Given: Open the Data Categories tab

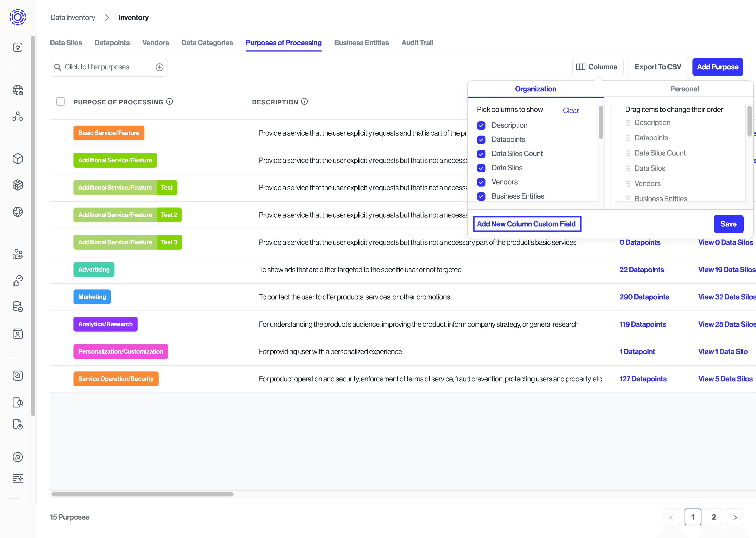Looking at the screenshot, I should click(207, 42).
